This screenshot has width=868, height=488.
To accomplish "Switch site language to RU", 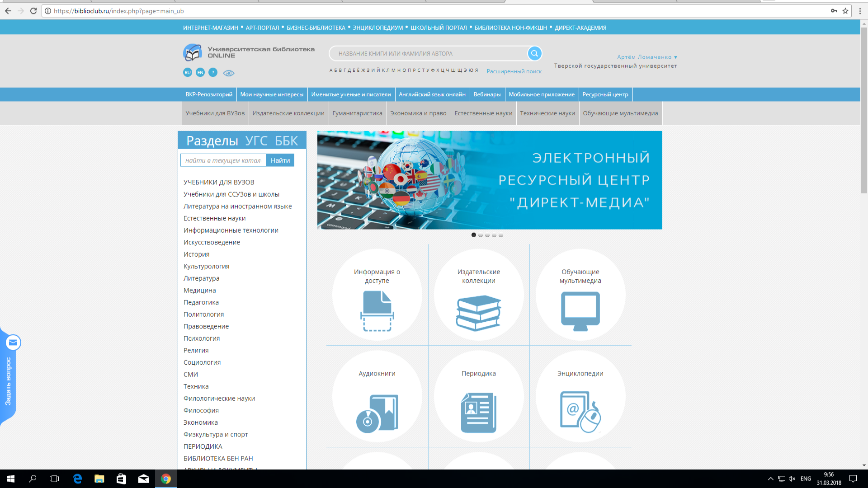I will point(188,72).
